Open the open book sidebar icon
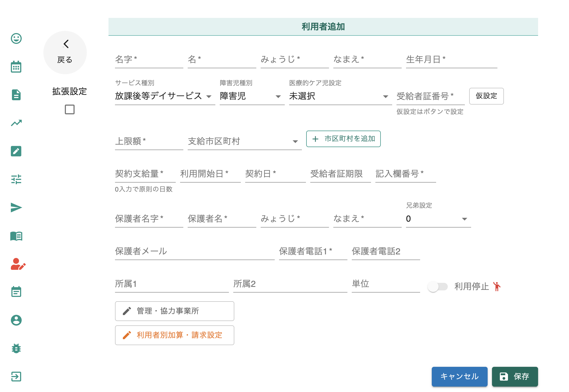This screenshot has height=392, width=569. click(x=16, y=236)
